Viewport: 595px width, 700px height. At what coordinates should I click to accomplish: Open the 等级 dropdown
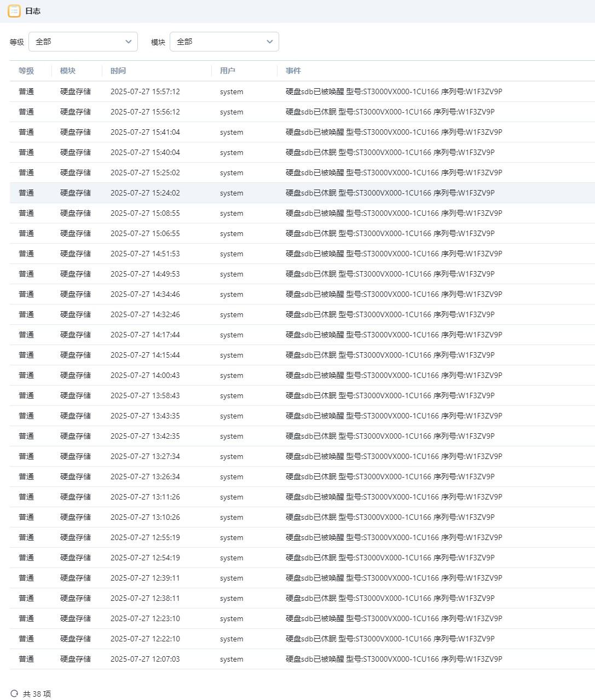[x=83, y=42]
